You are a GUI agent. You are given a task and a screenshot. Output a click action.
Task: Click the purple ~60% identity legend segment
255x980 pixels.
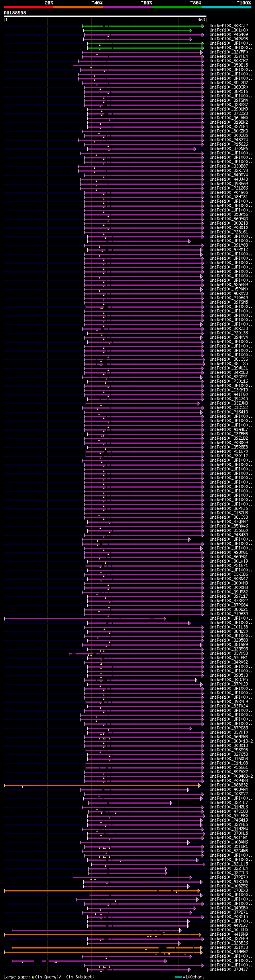127,7
